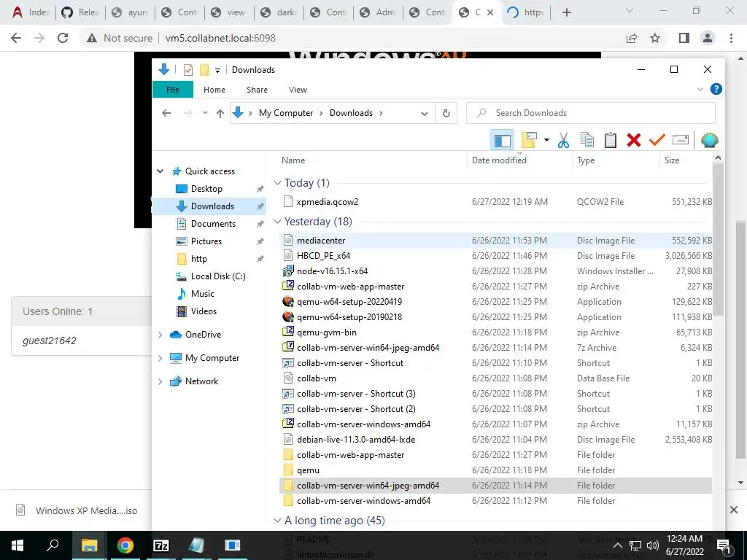
Task: Open Local Disk (C:) in sidebar
Action: (x=217, y=276)
